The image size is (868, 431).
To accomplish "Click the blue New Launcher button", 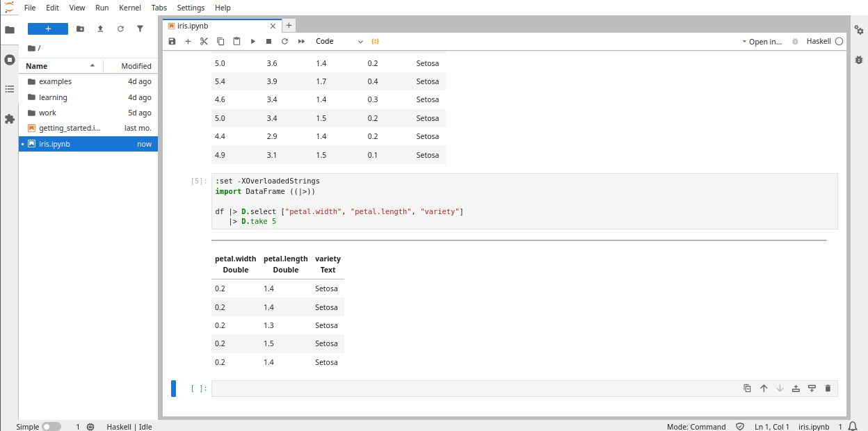I will pyautogui.click(x=48, y=29).
